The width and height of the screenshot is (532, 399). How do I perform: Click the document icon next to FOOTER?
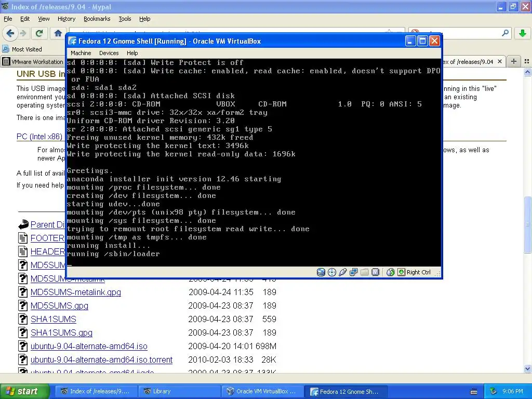[23, 238]
